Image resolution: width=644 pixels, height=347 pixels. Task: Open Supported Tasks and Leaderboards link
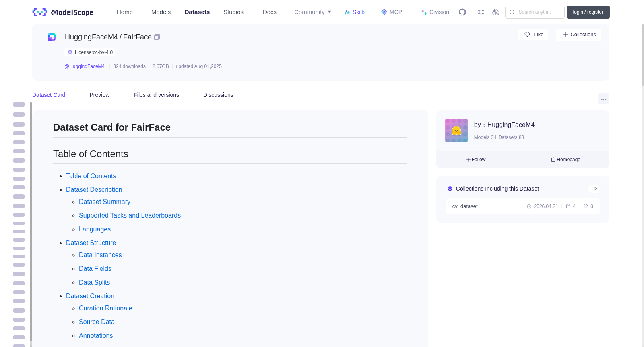click(x=130, y=216)
